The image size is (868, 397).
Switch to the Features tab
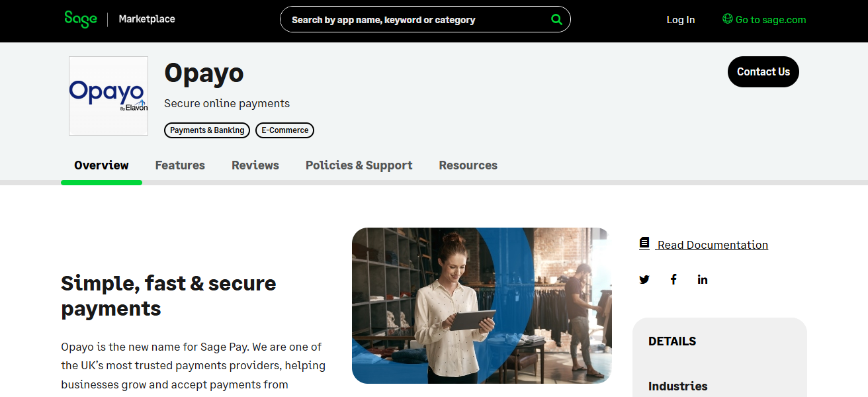click(180, 165)
